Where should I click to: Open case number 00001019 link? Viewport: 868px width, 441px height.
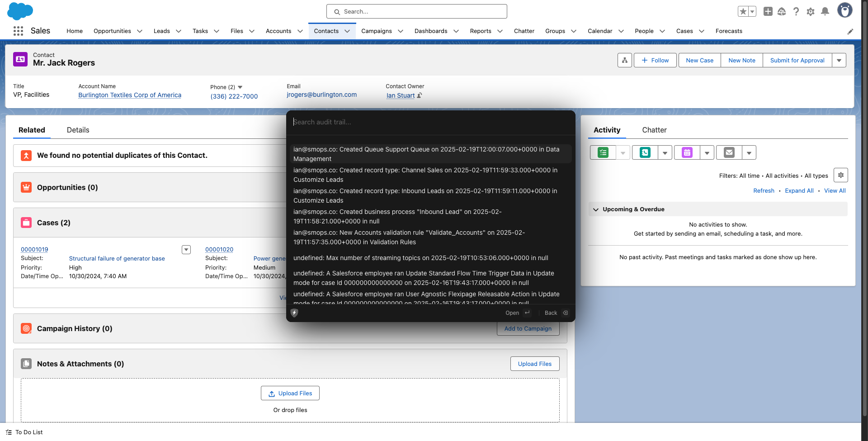[34, 249]
